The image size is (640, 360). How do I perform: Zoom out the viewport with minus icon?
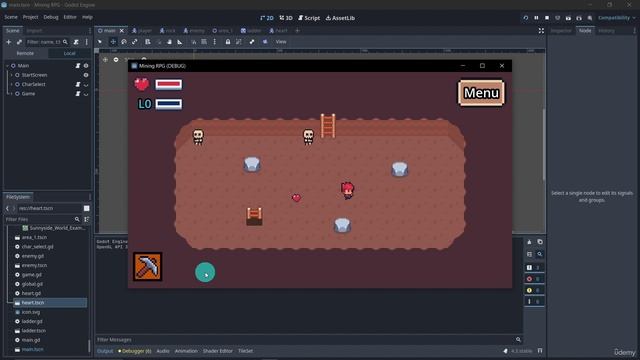pos(116,60)
